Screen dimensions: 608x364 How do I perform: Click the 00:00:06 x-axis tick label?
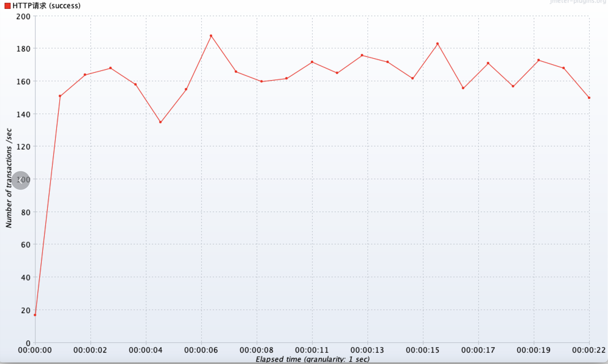coord(201,350)
